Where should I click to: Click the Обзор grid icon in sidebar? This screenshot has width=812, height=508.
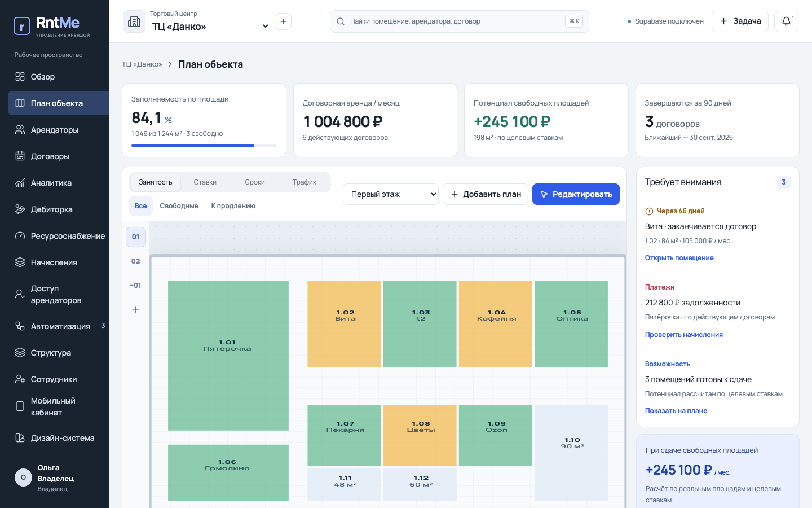[20, 77]
